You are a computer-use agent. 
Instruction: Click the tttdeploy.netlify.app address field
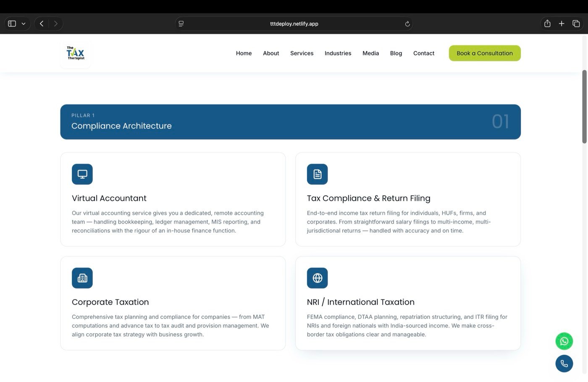pyautogui.click(x=294, y=24)
